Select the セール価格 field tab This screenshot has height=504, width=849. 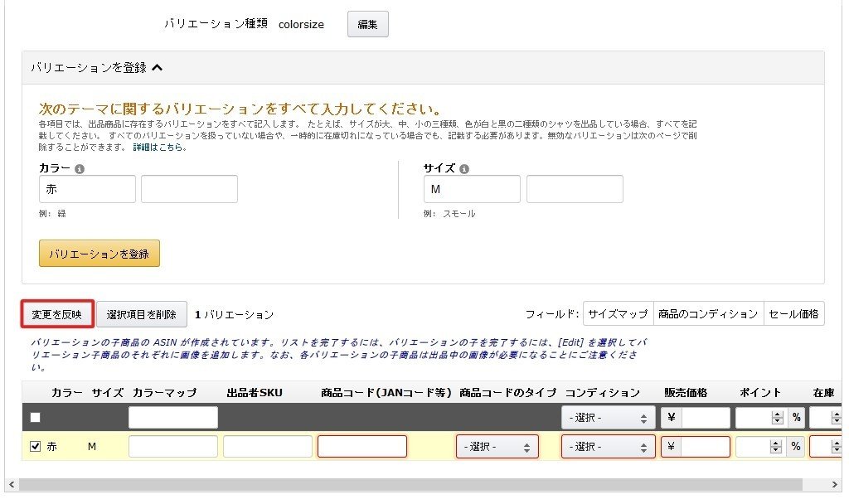coord(793,314)
